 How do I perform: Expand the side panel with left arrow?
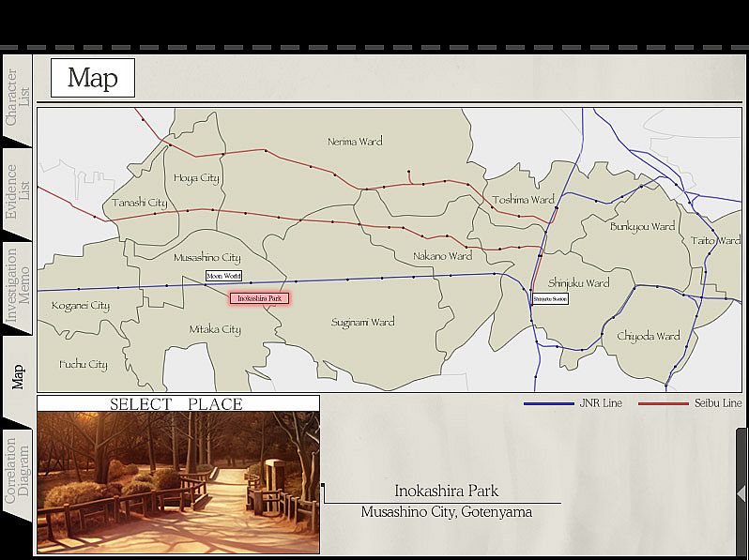pyautogui.click(x=741, y=492)
